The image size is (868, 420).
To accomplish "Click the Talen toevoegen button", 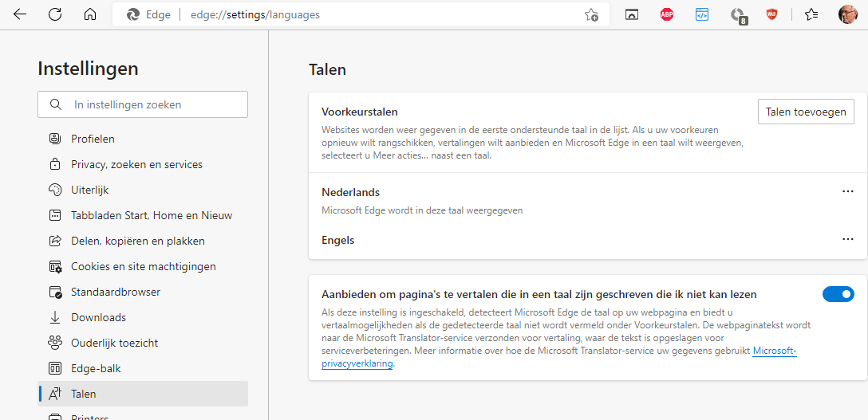I will coord(806,112).
